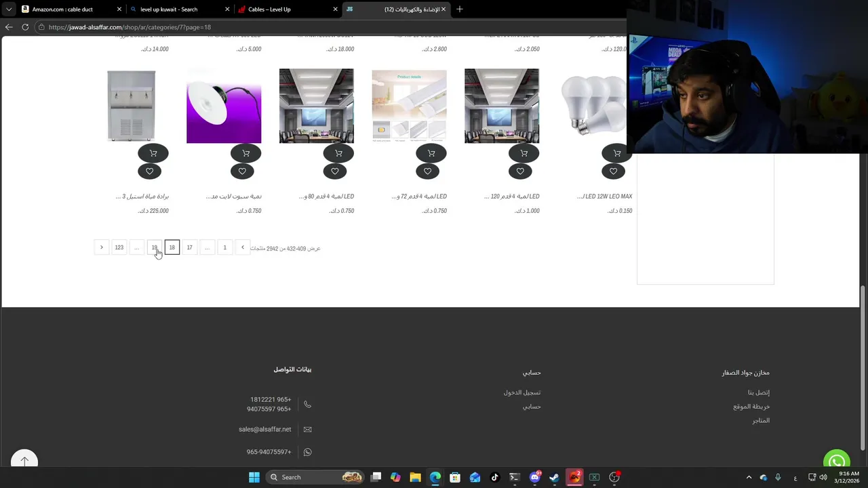The width and height of the screenshot is (868, 488).
Task: Open the 72W LED tube product image
Action: click(x=409, y=106)
